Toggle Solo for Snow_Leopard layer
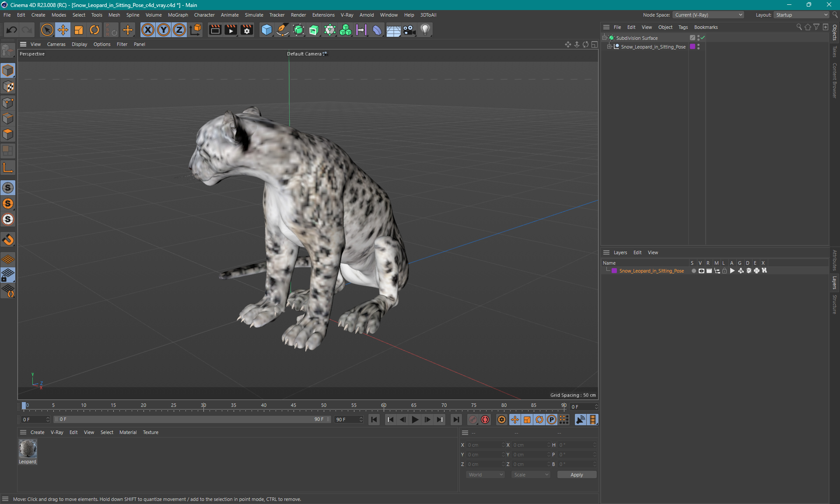This screenshot has width=840, height=504. [693, 271]
